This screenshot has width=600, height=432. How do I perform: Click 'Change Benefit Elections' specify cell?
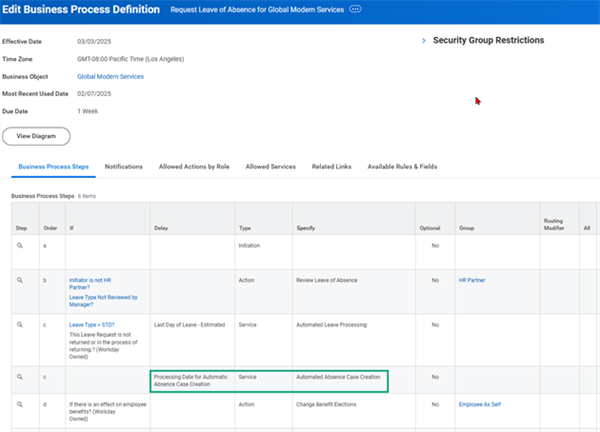pyautogui.click(x=326, y=404)
